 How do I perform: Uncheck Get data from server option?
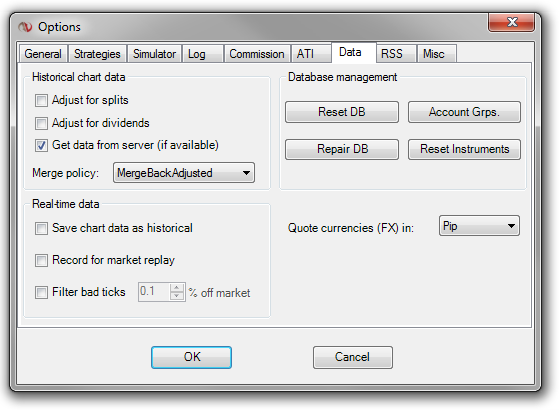[x=41, y=145]
